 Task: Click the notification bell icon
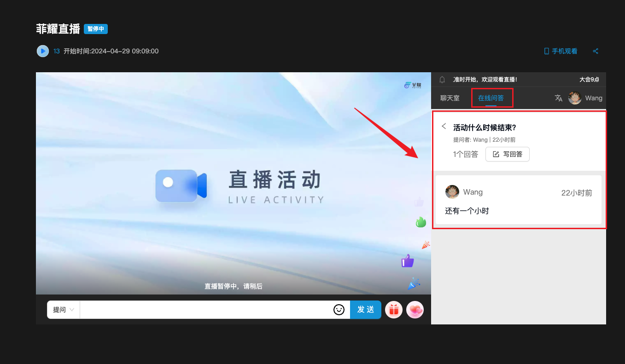[x=442, y=80]
